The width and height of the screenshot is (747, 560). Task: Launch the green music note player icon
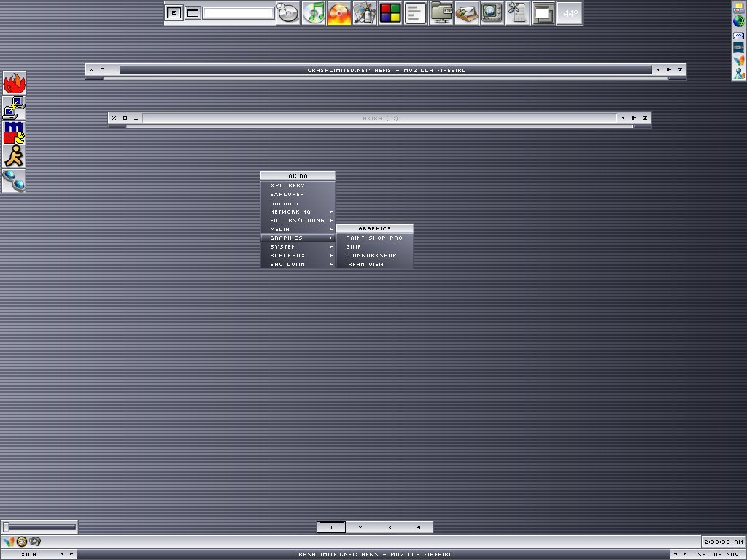coord(314,13)
